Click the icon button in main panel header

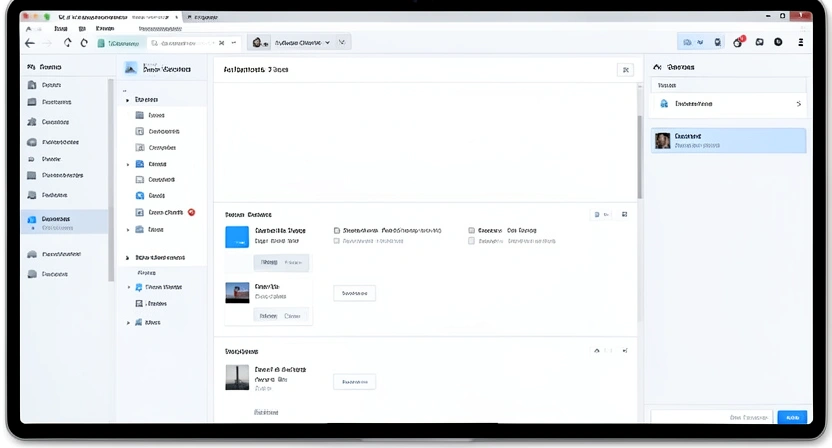tap(625, 70)
